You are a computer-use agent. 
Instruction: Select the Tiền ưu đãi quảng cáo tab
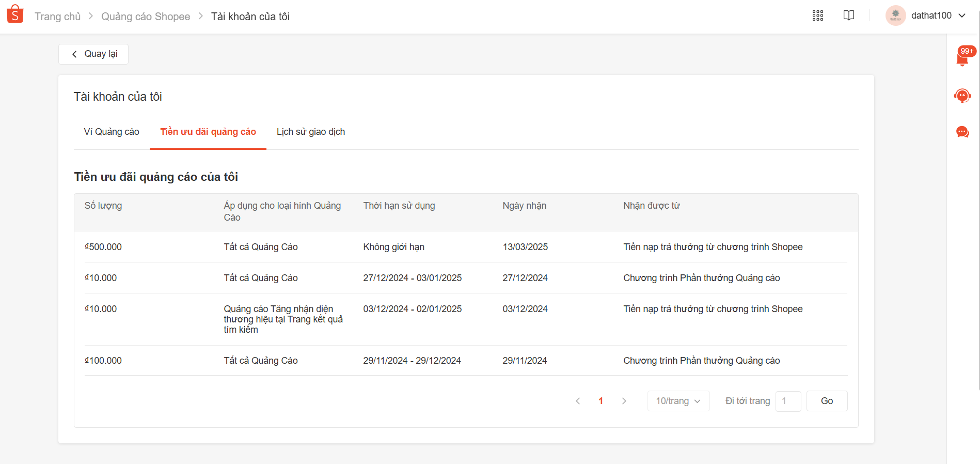click(208, 132)
